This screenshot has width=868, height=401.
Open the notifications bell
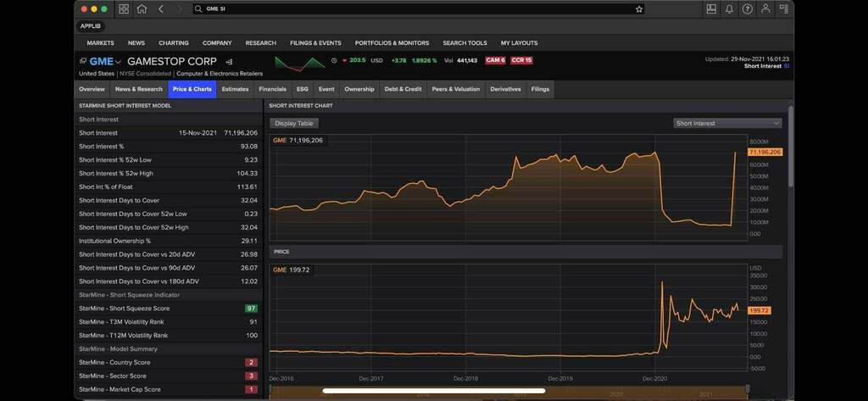730,8
